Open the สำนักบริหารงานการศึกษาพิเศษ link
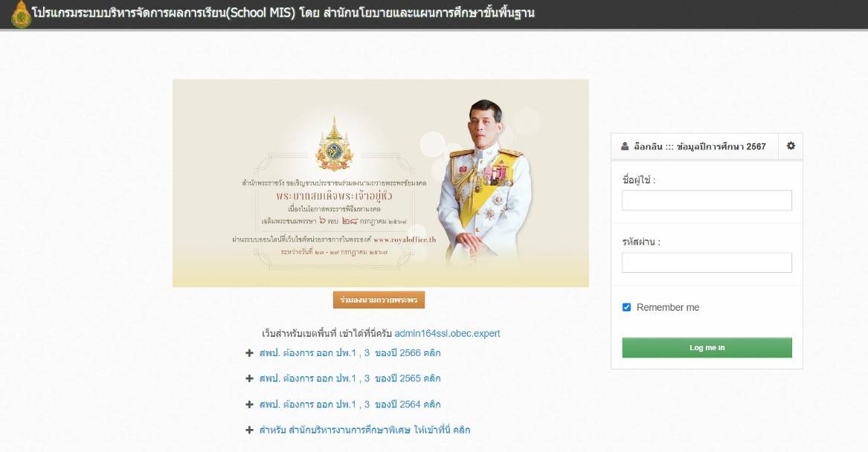The height and width of the screenshot is (452, 868). click(x=364, y=430)
